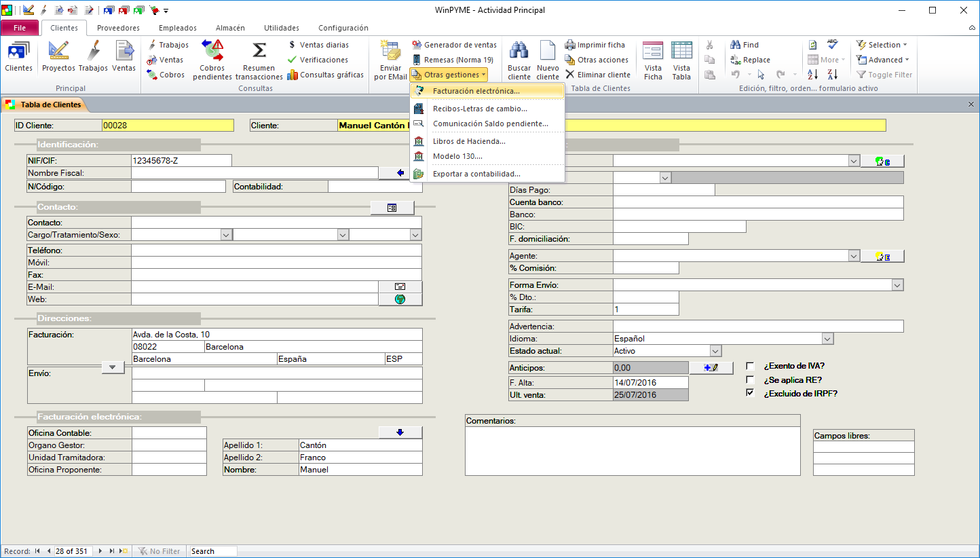The height and width of the screenshot is (558, 980).
Task: Click Imprimir ficha button
Action: 595,45
